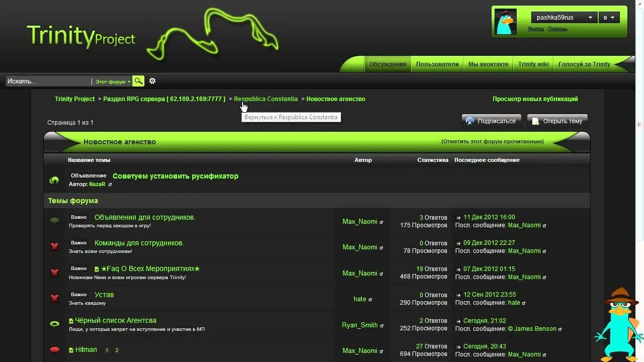Viewport: 644px width, 362px height.
Task: Open the Hitman topic
Action: tap(86, 349)
